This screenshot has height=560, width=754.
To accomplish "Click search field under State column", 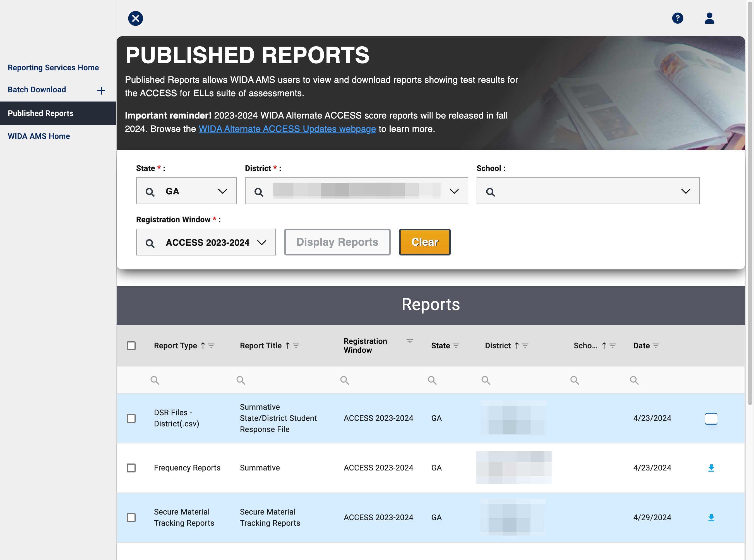I will 432,380.
